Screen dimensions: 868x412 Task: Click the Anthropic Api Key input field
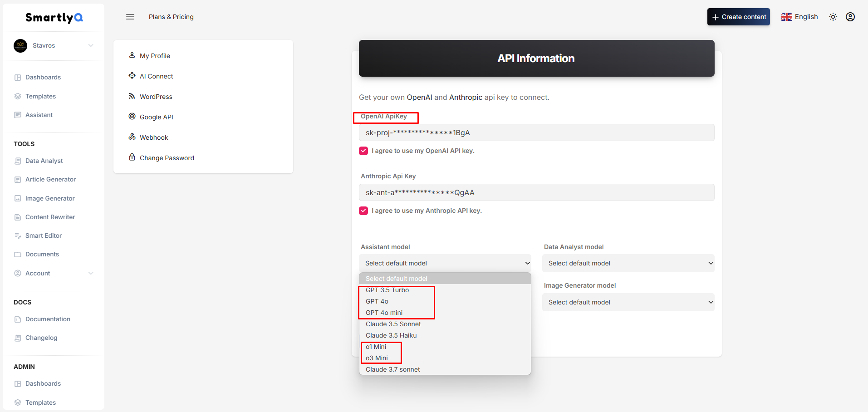(537, 192)
